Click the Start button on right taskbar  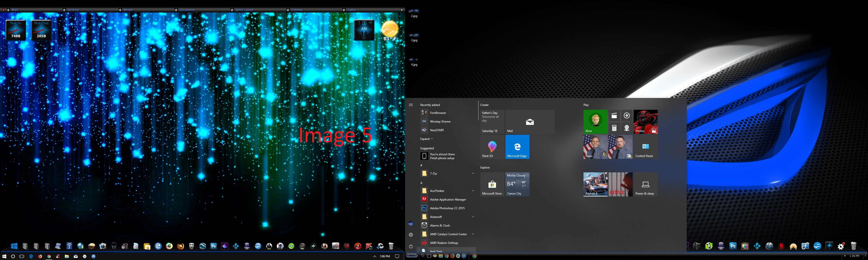(x=412, y=256)
